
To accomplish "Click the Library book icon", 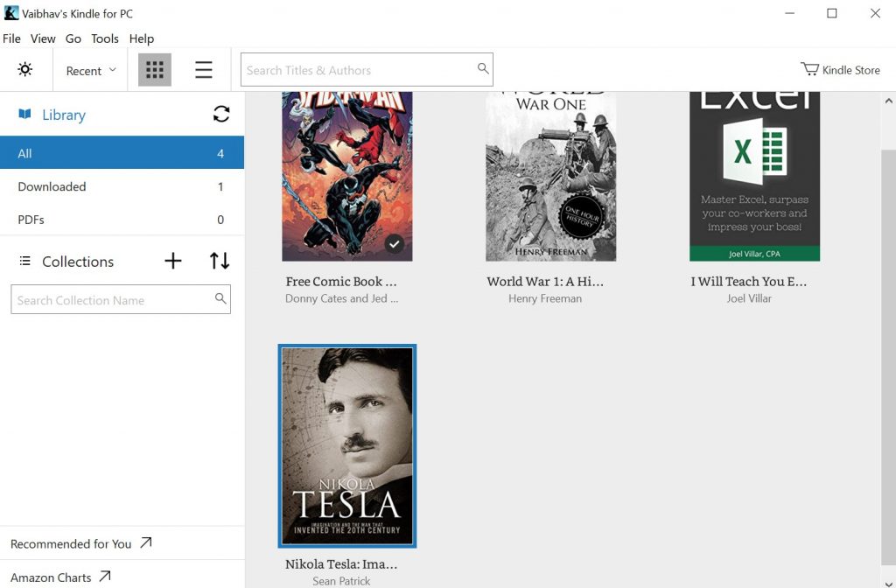I will tap(24, 115).
